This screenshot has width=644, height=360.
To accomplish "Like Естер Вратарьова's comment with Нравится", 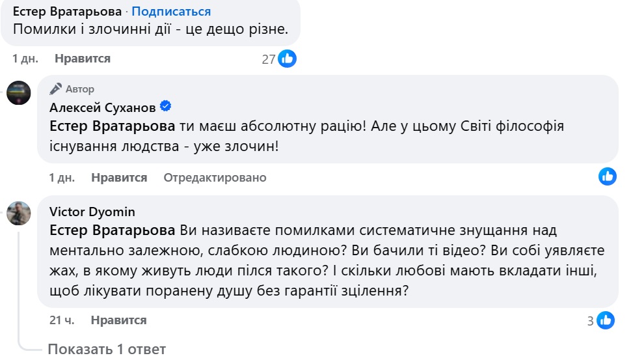I will coord(83,59).
